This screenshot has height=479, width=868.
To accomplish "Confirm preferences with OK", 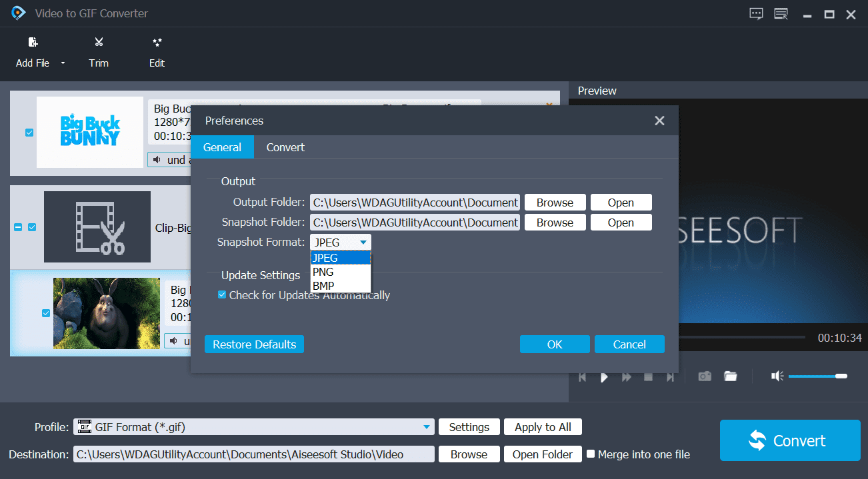I will (x=555, y=344).
